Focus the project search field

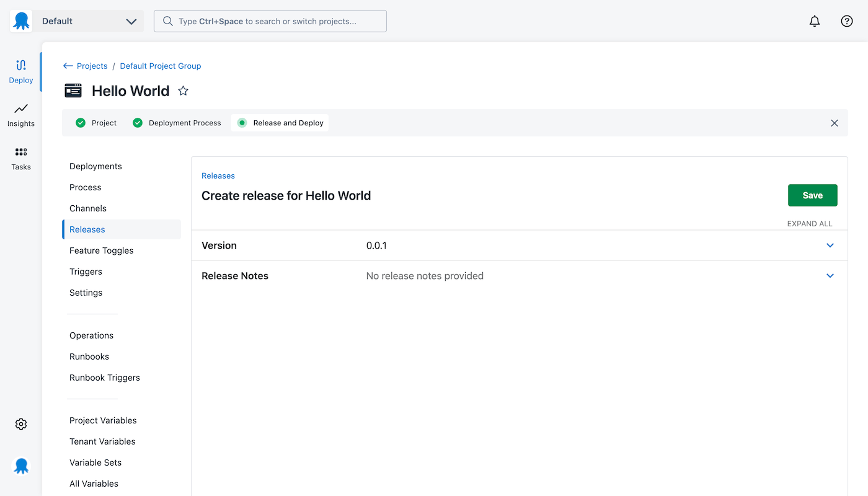tap(270, 21)
